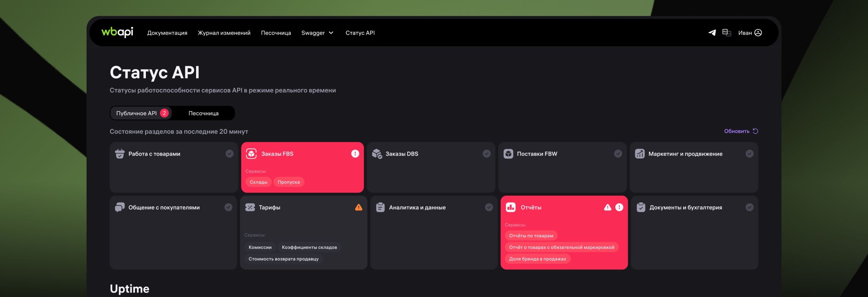
Task: Open Журнал изменений in the navbar
Action: click(x=224, y=33)
